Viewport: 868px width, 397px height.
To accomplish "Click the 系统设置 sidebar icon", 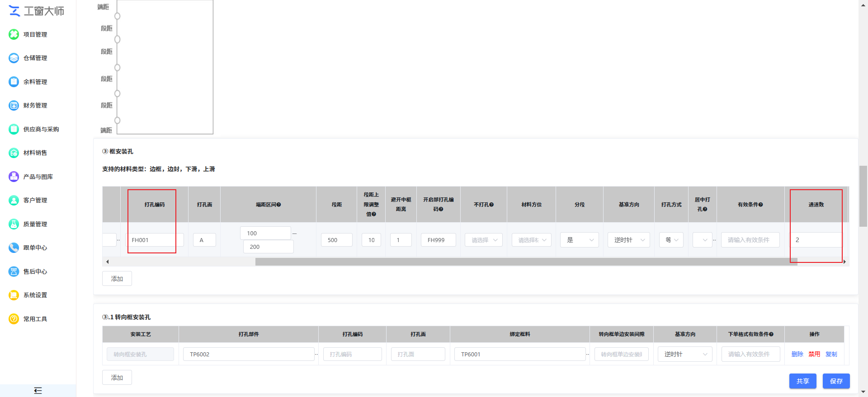I will point(14,295).
